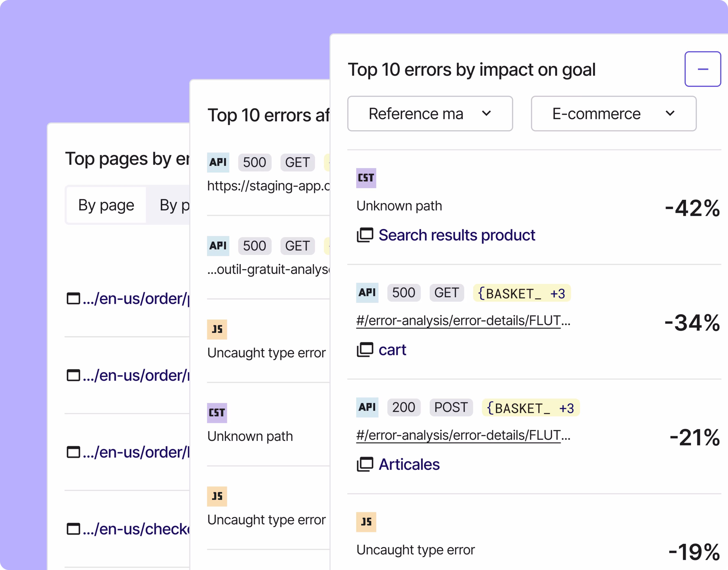Select first Uncaught type error in middle card
The width and height of the screenshot is (728, 570).
(x=266, y=353)
